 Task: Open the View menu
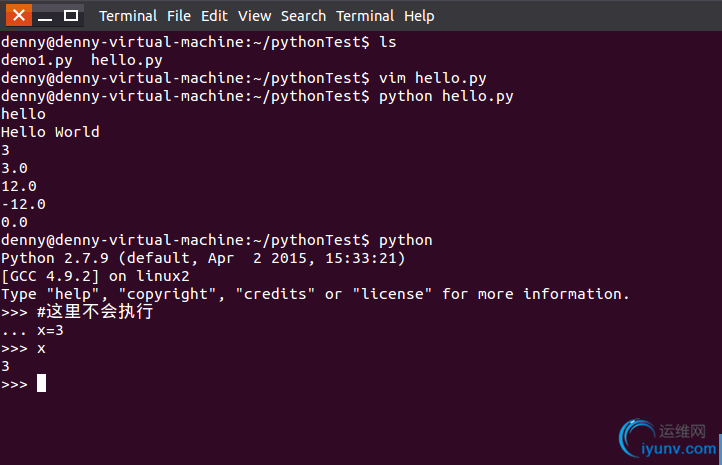point(254,16)
